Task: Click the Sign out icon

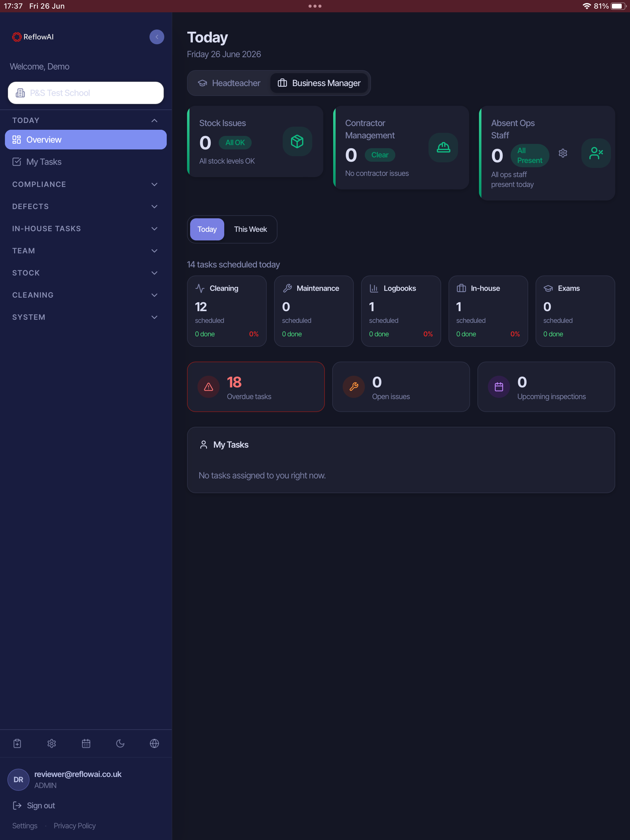Action: point(17,806)
